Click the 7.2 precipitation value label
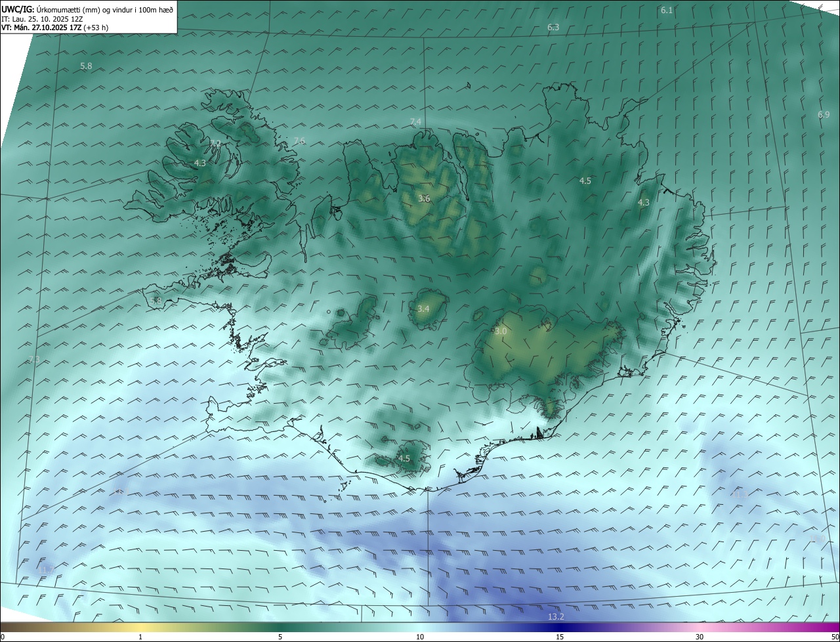 point(215,142)
